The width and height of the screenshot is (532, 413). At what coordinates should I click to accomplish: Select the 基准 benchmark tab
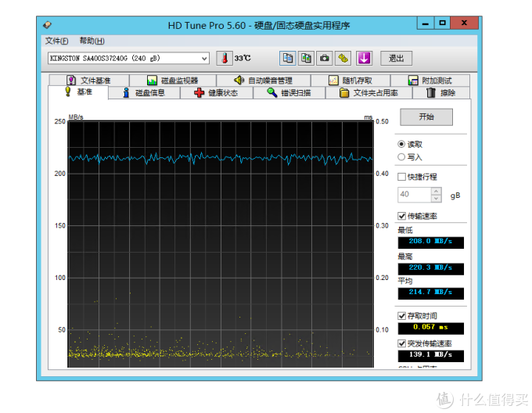pyautogui.click(x=78, y=92)
